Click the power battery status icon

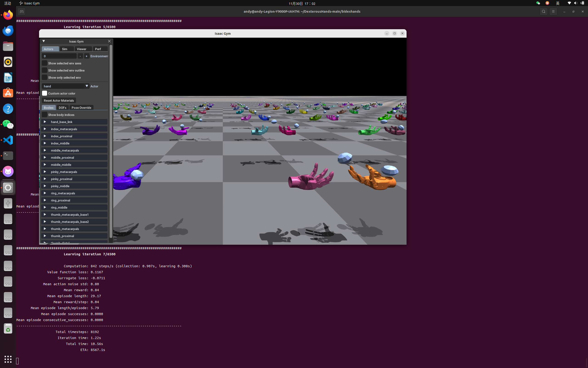(x=582, y=3)
